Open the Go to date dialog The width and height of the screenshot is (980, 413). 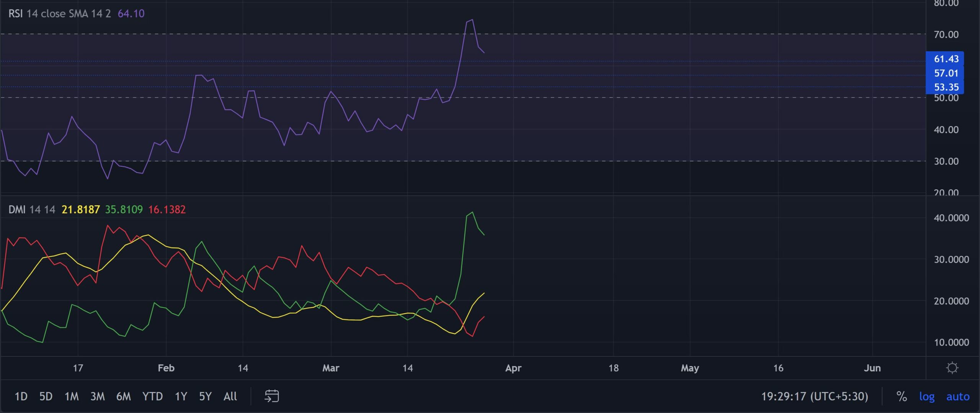point(272,397)
